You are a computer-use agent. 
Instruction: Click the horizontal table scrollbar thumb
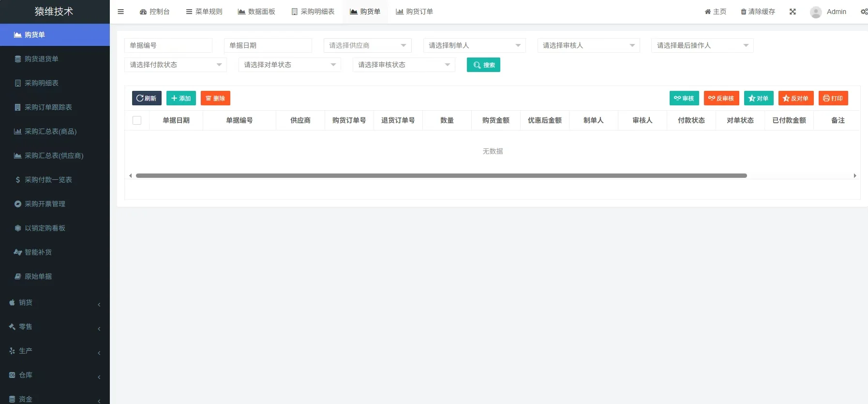441,176
